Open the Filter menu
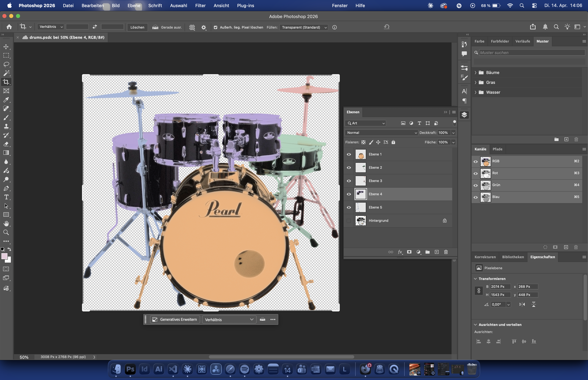588x380 pixels. 200,5
